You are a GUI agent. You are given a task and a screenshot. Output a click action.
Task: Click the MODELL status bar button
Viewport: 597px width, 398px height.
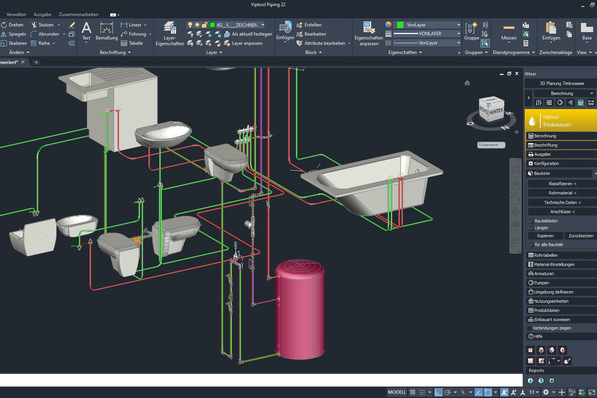click(397, 392)
